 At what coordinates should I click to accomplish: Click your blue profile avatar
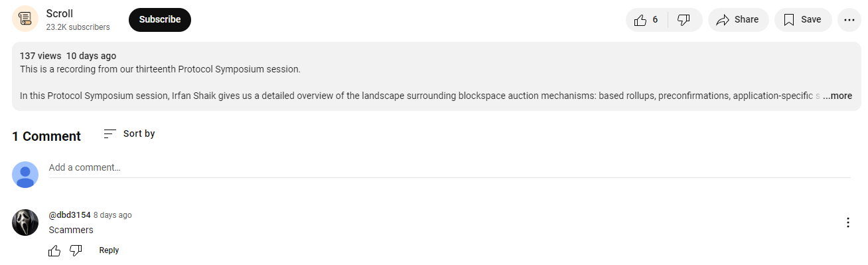[x=25, y=175]
